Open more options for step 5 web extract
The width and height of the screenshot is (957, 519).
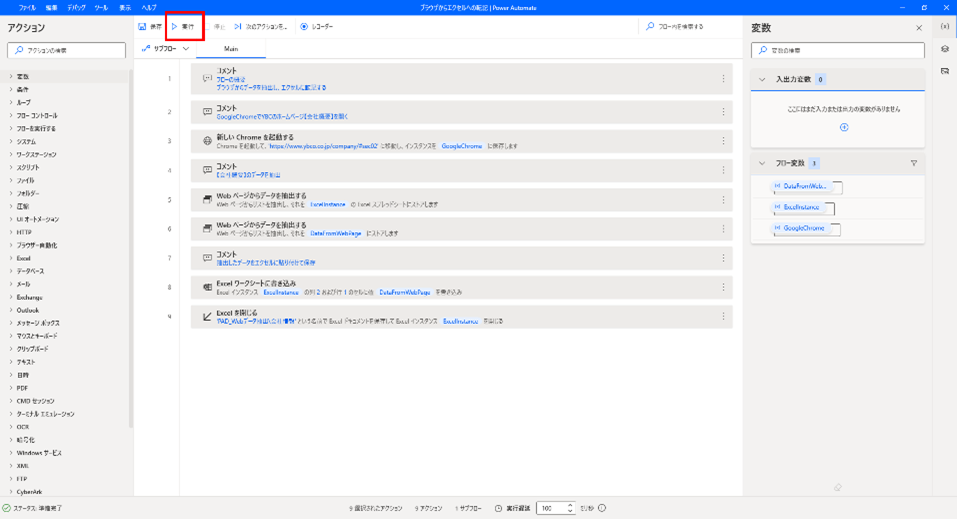pyautogui.click(x=723, y=200)
